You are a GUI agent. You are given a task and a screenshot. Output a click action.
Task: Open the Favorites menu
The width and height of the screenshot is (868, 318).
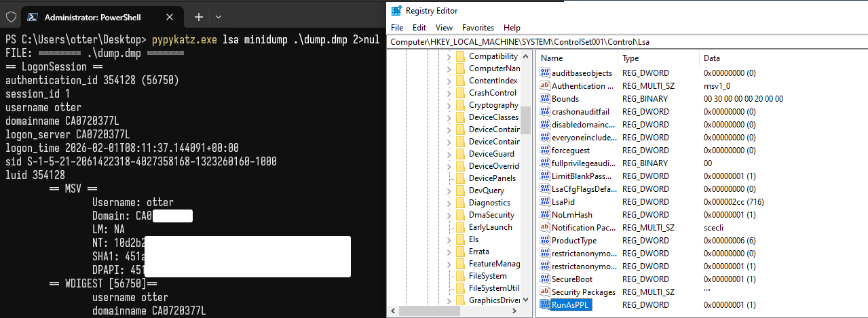tap(478, 28)
